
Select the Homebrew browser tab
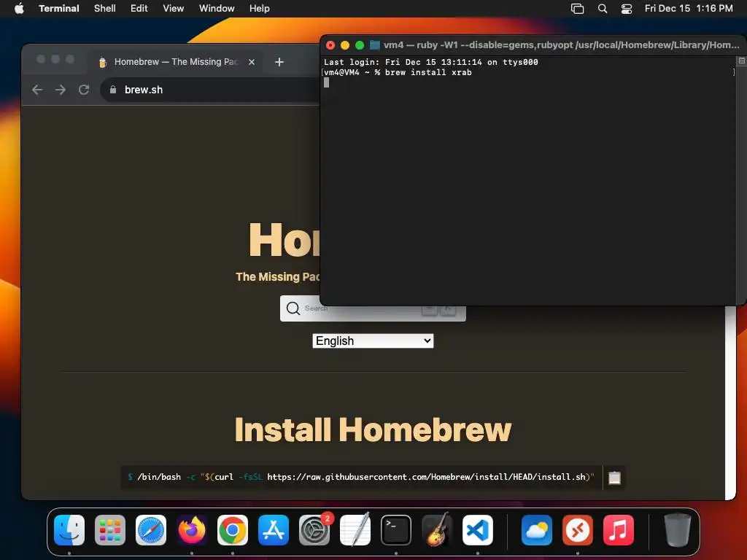(x=176, y=62)
